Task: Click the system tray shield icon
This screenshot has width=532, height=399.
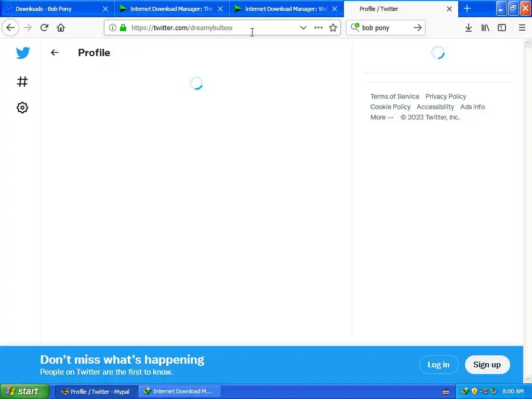Action: 474,391
